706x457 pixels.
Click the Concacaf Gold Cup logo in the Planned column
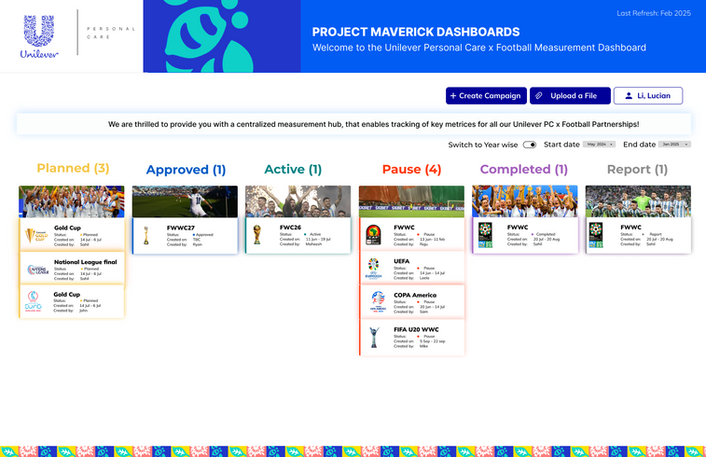[36, 235]
